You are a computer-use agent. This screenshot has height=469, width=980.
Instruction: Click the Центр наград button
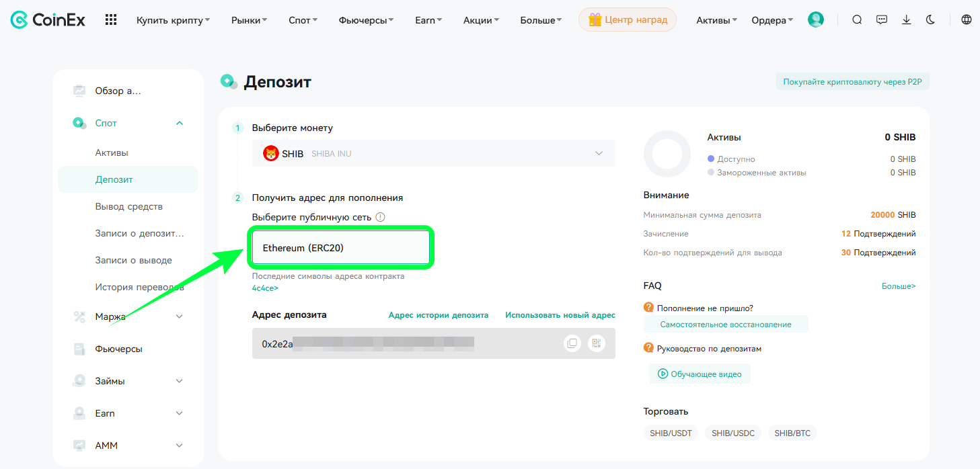click(x=628, y=19)
